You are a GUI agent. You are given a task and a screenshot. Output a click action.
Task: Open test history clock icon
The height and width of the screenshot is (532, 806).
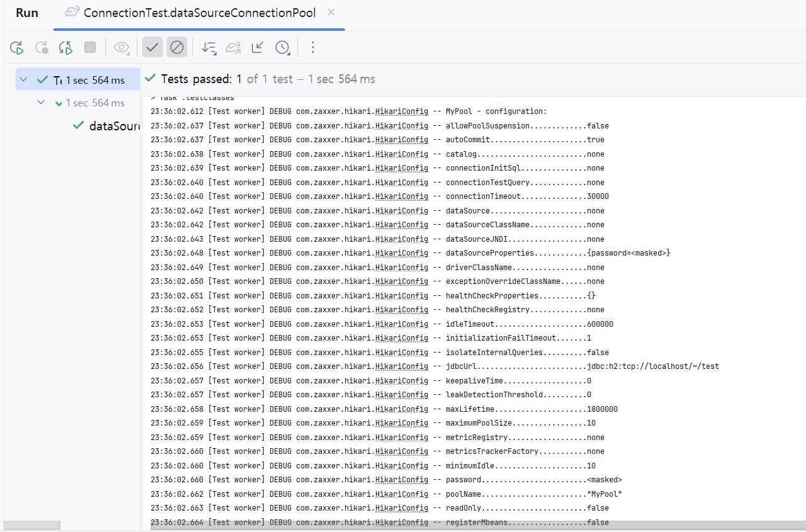click(x=282, y=47)
